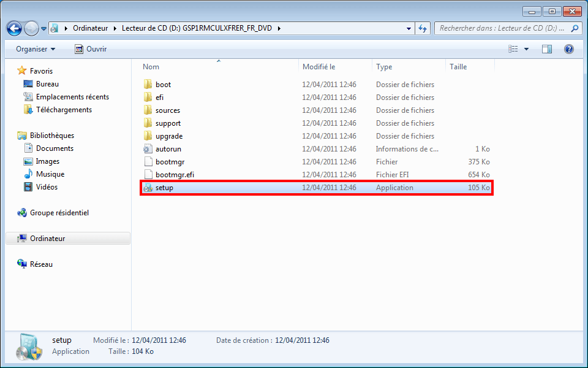Image resolution: width=588 pixels, height=368 pixels.
Task: Select the sources folder icon
Action: coord(148,110)
